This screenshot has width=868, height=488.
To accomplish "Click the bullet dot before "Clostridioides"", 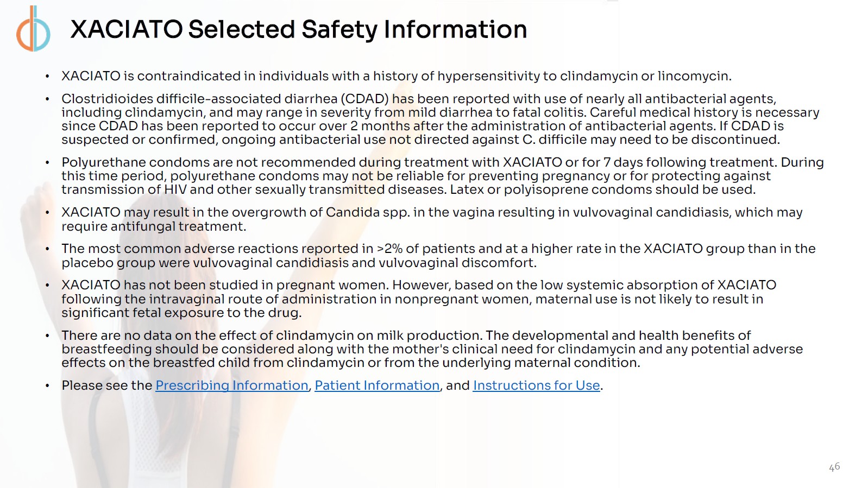I will click(x=48, y=99).
